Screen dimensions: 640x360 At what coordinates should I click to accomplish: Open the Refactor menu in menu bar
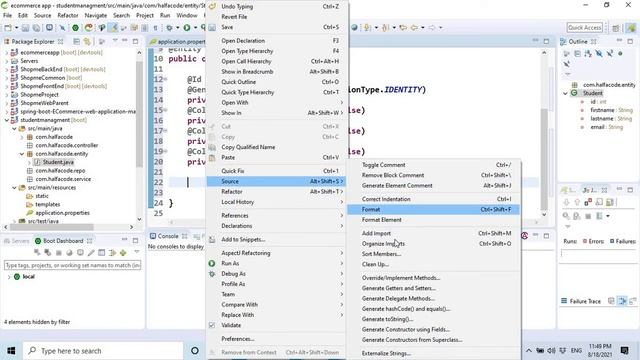tap(68, 16)
